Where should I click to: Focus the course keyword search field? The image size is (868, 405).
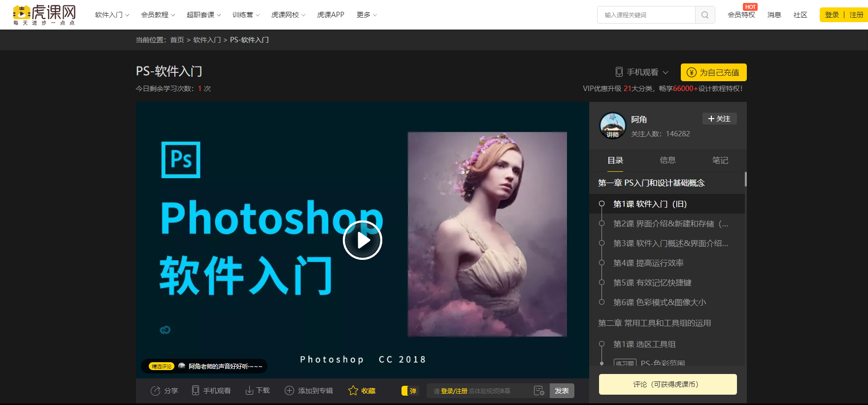[646, 15]
